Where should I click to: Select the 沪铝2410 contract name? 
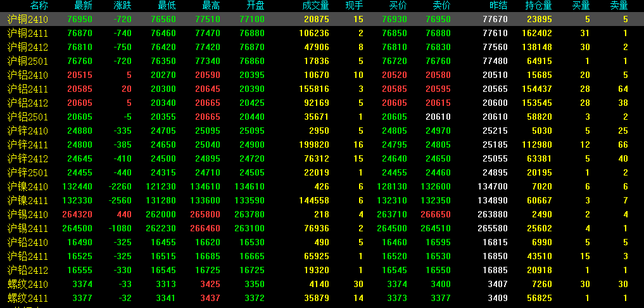click(27, 75)
